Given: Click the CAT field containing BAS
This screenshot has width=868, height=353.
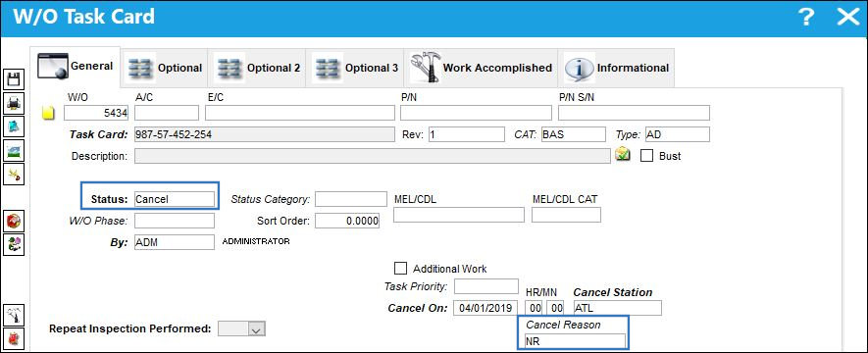Looking at the screenshot, I should click(x=574, y=134).
